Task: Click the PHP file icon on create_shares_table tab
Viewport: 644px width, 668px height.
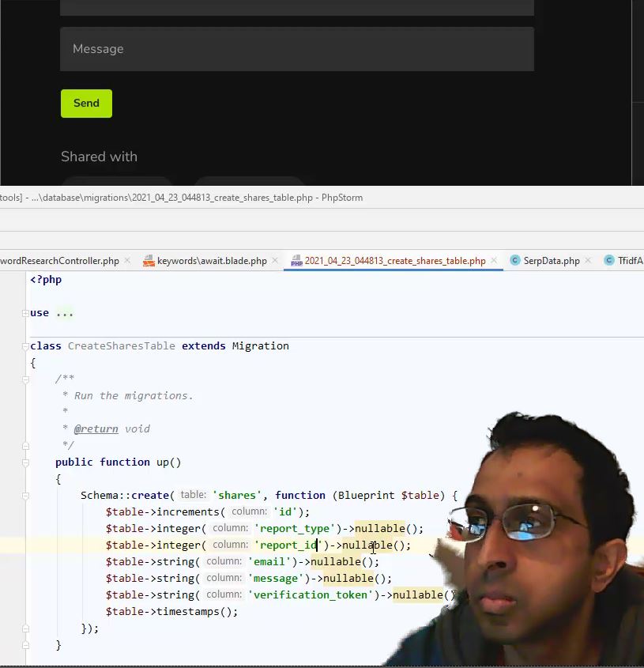Action: [x=296, y=261]
